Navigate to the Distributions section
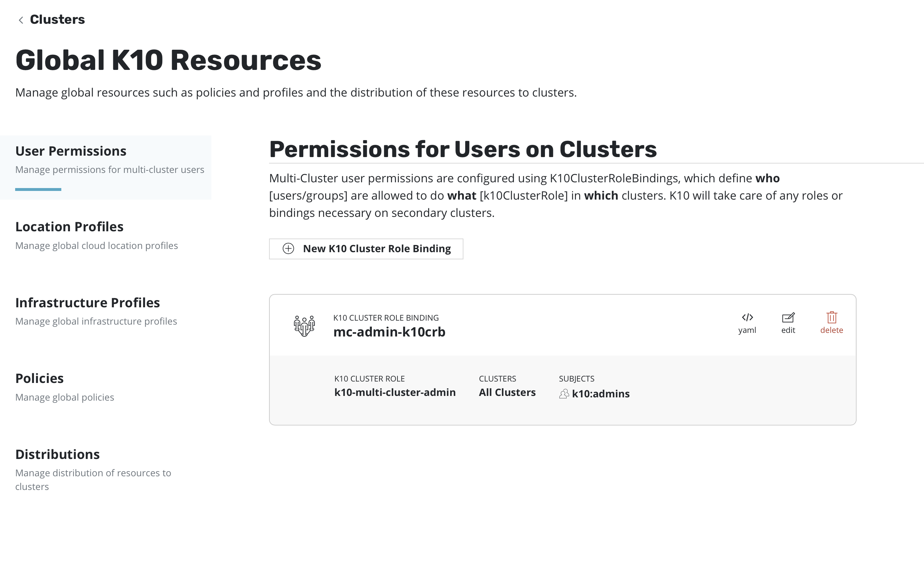 (x=57, y=454)
